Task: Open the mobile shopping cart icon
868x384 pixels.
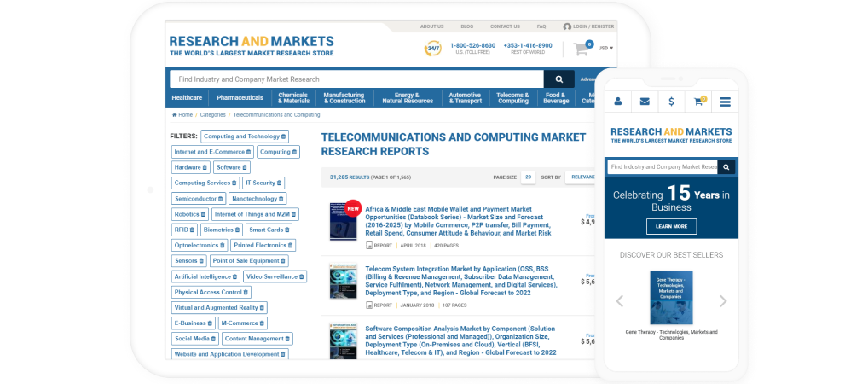Action: pos(698,102)
